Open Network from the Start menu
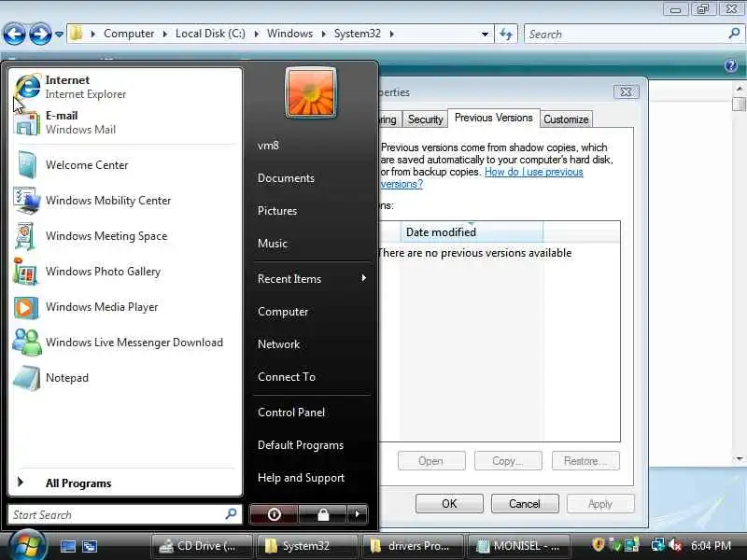Viewport: 747px width, 560px height. click(278, 343)
